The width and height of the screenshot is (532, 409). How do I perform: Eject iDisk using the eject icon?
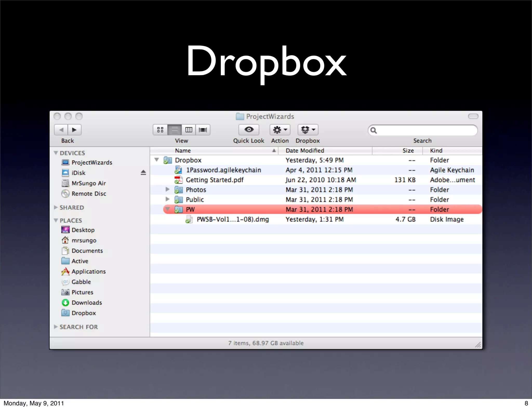click(x=143, y=173)
